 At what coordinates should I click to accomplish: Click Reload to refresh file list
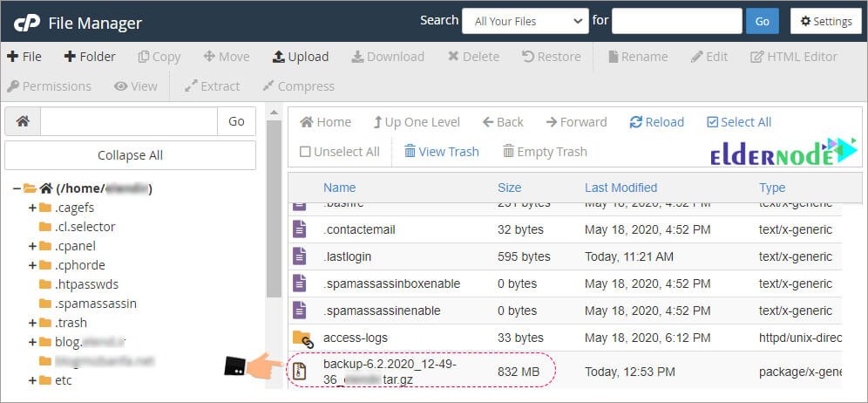[x=656, y=122]
